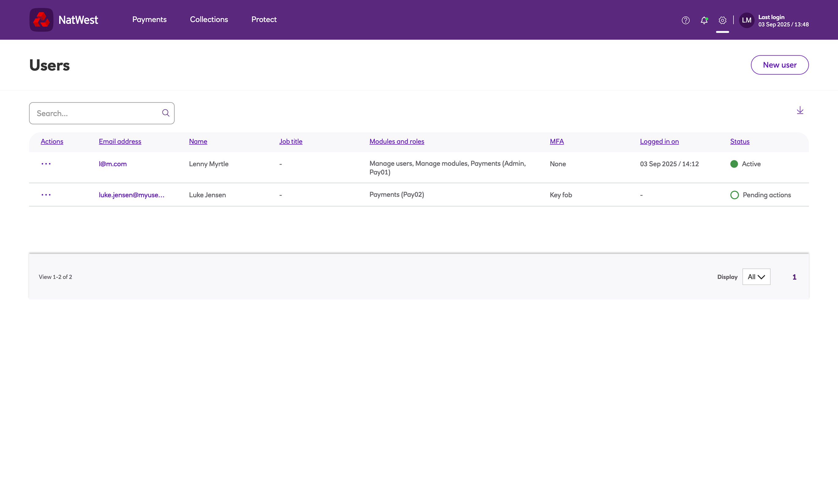Open the Payments menu
Viewport: 838px width, 504px height.
tap(149, 20)
